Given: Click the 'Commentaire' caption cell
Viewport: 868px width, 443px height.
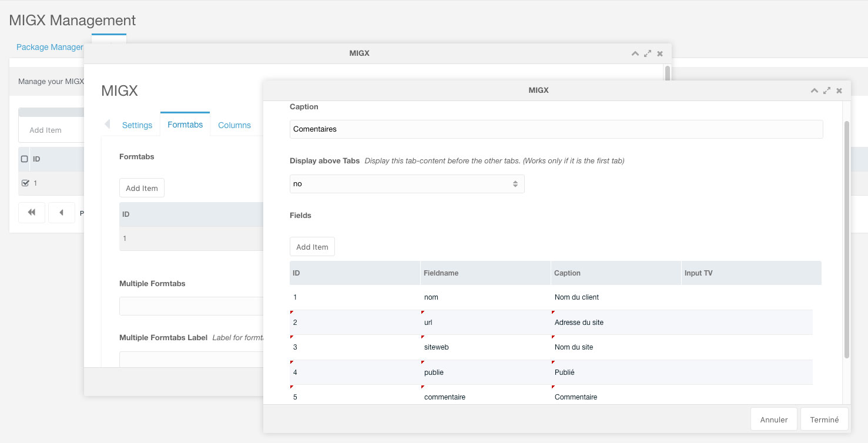Looking at the screenshot, I should coord(616,396).
